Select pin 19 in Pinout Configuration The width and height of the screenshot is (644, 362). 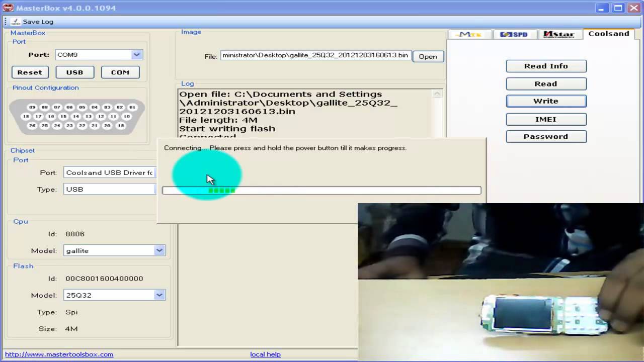tap(120, 126)
